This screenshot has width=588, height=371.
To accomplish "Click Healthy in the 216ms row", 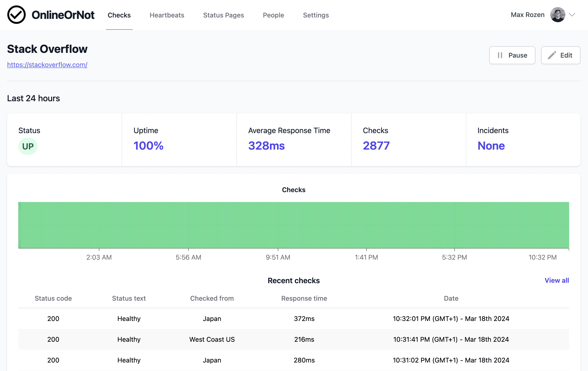I will tap(129, 339).
